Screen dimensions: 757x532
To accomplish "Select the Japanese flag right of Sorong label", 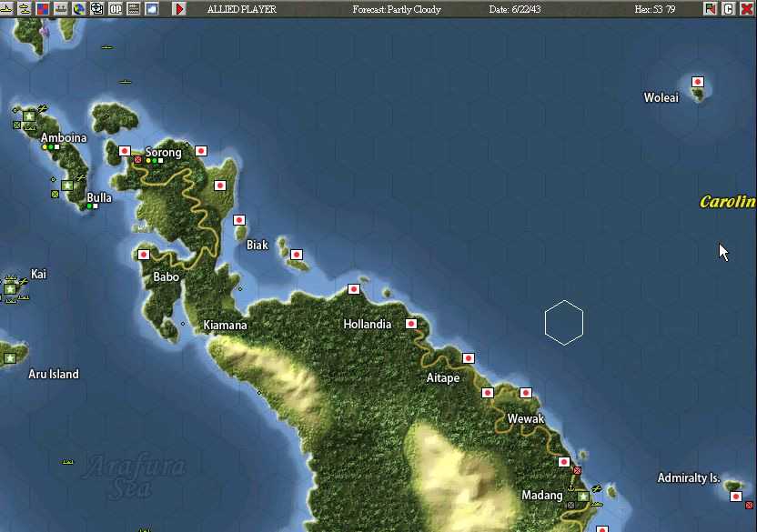I will coord(201,151).
